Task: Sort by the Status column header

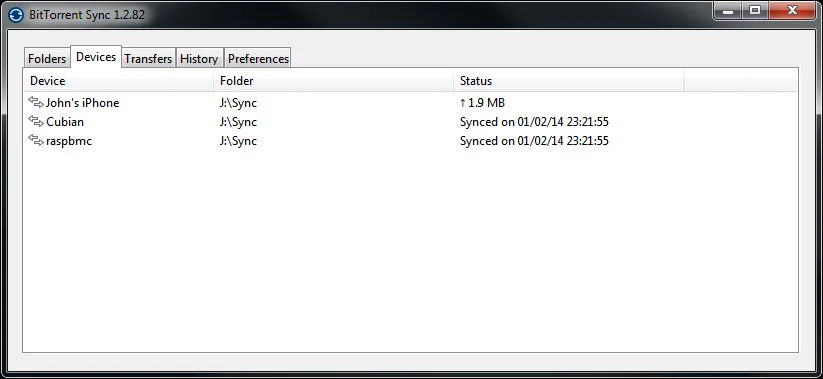Action: tap(569, 81)
